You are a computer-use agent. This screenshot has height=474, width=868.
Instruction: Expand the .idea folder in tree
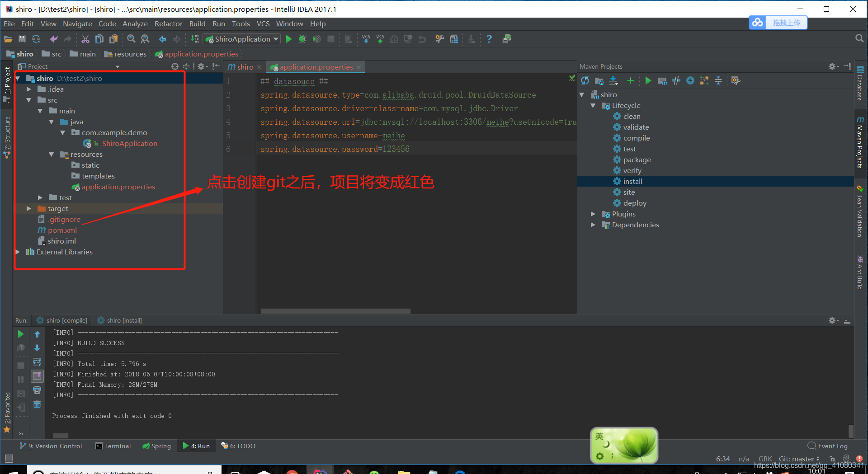28,89
